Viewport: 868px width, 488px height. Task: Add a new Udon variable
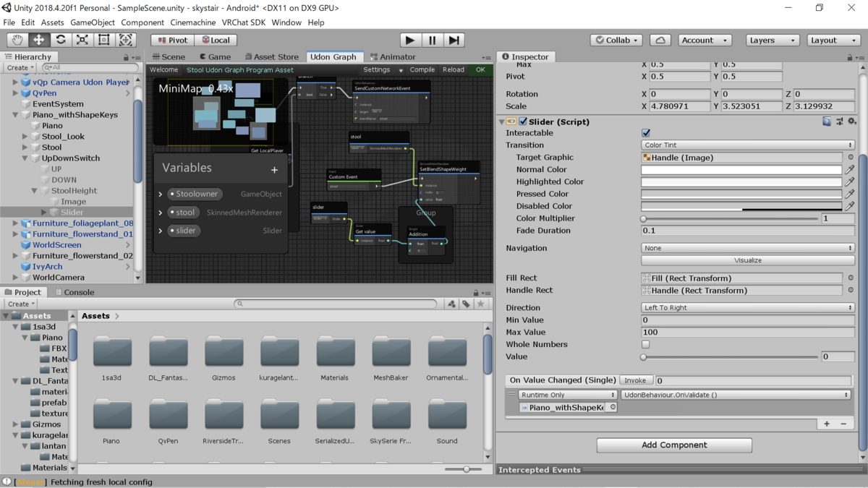click(274, 170)
